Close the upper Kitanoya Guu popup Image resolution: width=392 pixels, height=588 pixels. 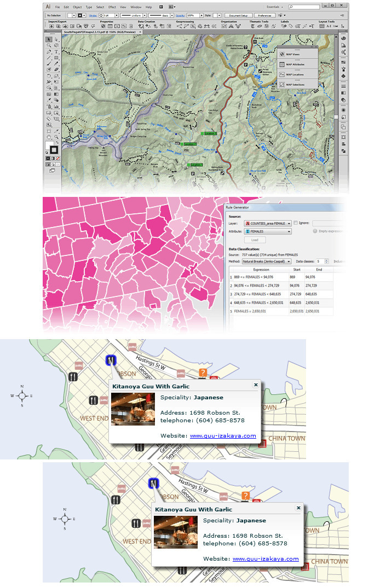click(256, 385)
